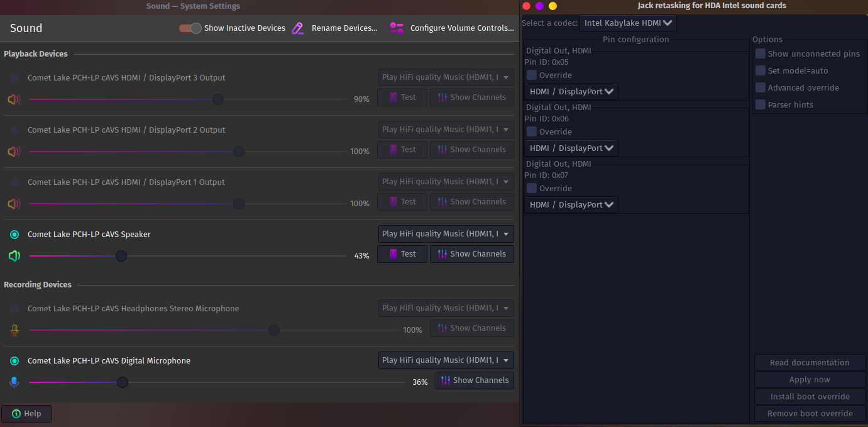Click Pin ID: 0x05 label

point(546,62)
